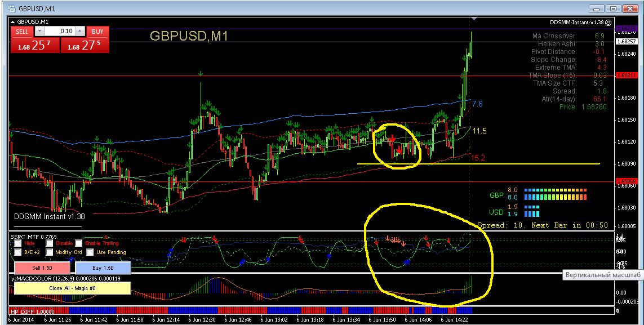Click the blue 7.8 TMA band label
Image resolution: width=644 pixels, height=325 pixels.
(477, 104)
